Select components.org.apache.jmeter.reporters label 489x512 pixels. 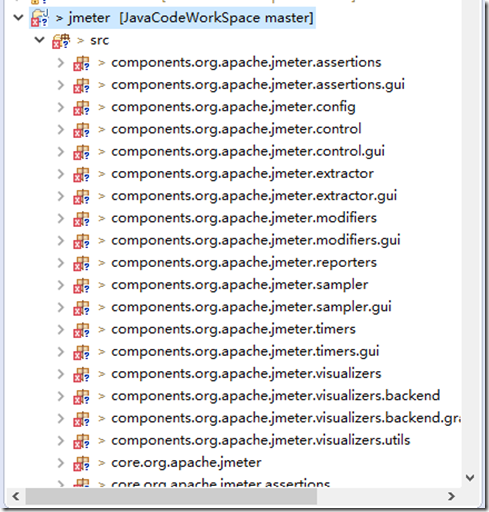244,263
